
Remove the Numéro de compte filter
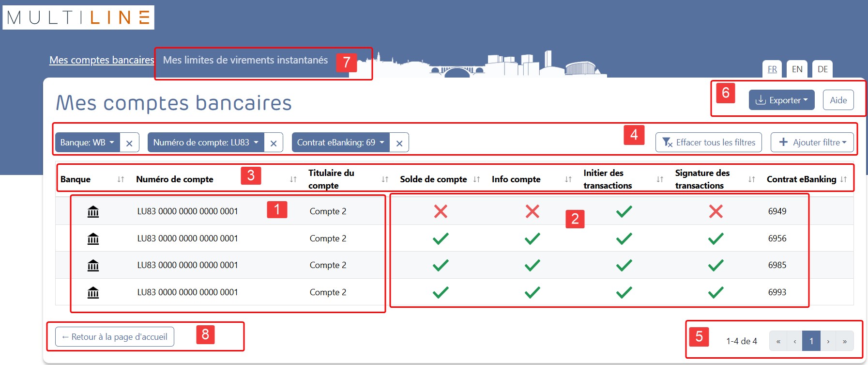click(x=274, y=143)
